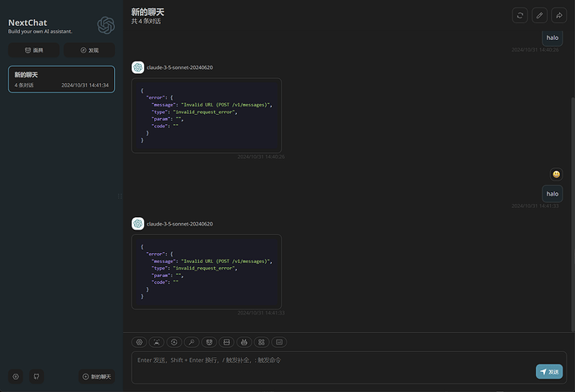Click second claude-3-5-sonnet-20240620 model label

180,224
